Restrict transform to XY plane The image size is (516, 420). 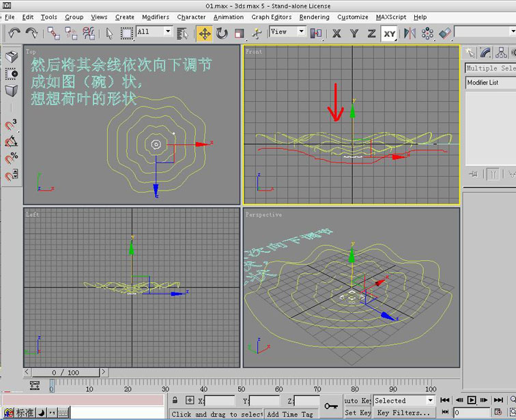pyautogui.click(x=389, y=33)
